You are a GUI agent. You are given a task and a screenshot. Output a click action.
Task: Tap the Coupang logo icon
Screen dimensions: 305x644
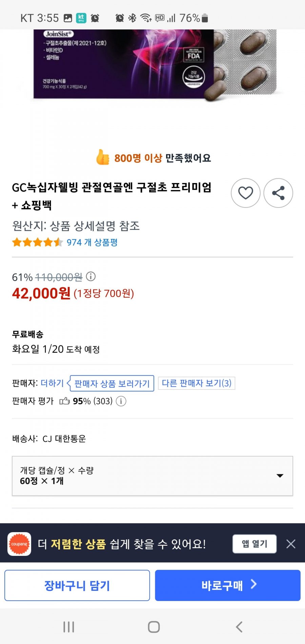click(19, 544)
